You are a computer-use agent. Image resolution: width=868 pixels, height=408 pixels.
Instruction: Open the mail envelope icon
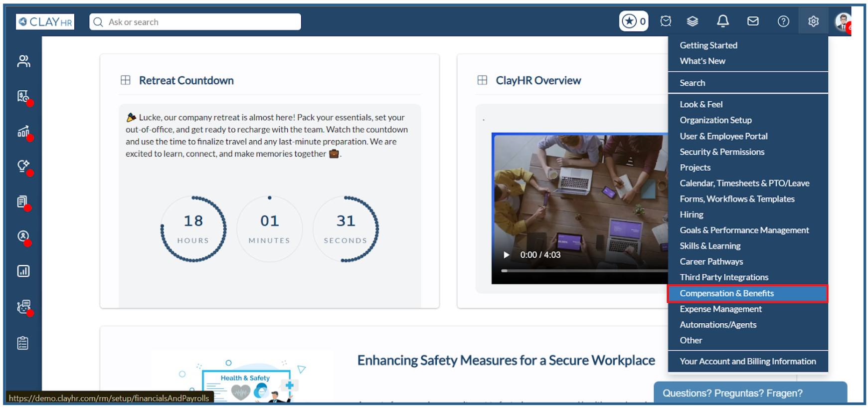[x=753, y=21]
